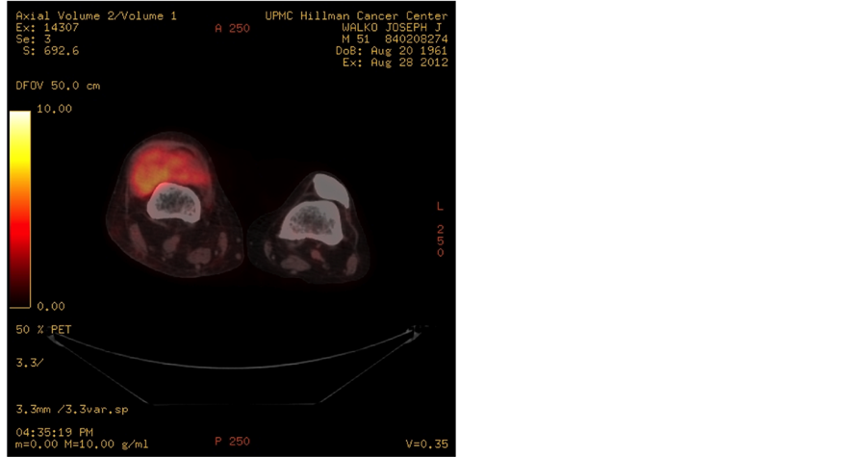Click the 3.3mm /3.3var.sp thickness annotation
The width and height of the screenshot is (868, 457).
(72, 410)
